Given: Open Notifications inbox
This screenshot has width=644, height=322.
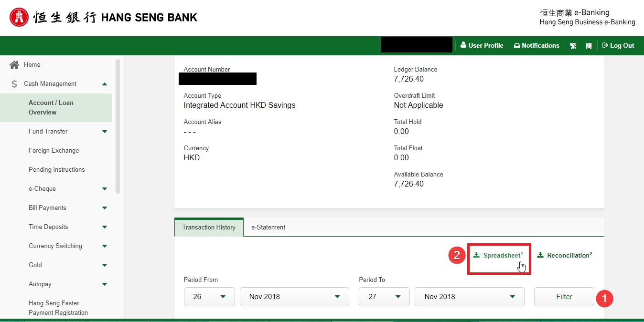Looking at the screenshot, I should (x=536, y=46).
